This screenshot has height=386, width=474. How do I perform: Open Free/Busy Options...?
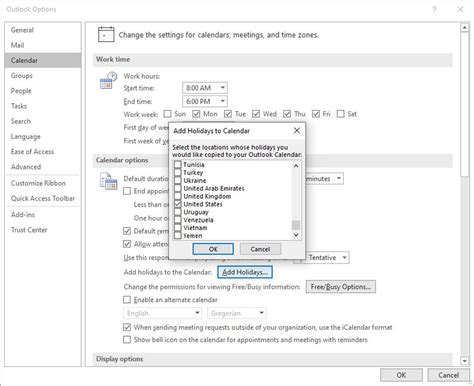(341, 287)
